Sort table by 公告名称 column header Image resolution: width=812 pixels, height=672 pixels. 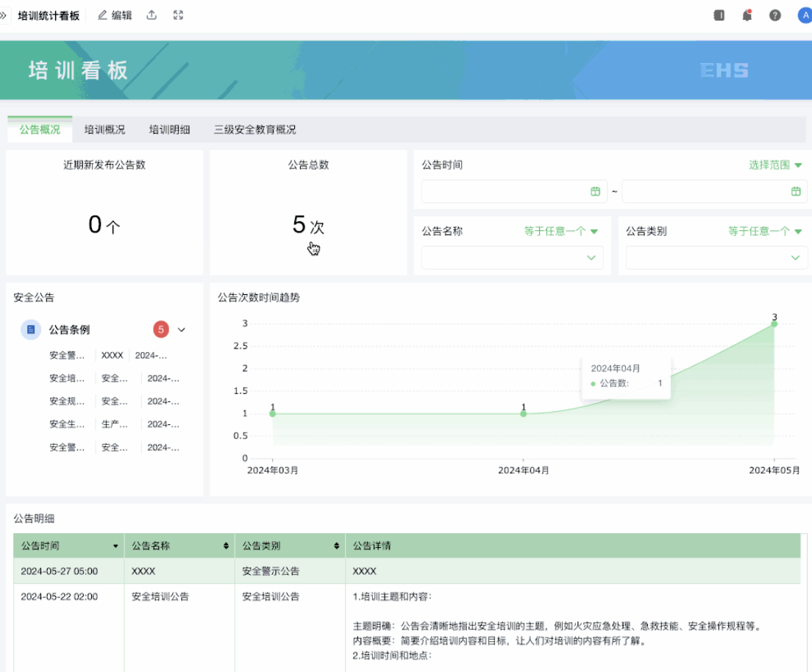pyautogui.click(x=226, y=546)
